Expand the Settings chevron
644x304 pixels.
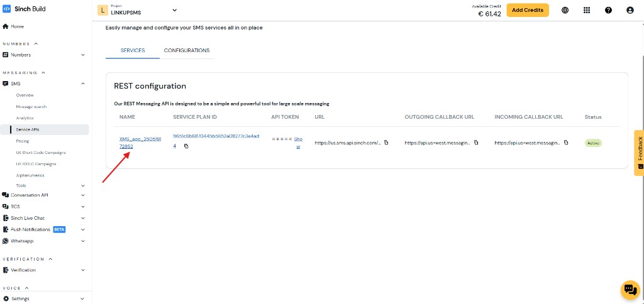82,299
